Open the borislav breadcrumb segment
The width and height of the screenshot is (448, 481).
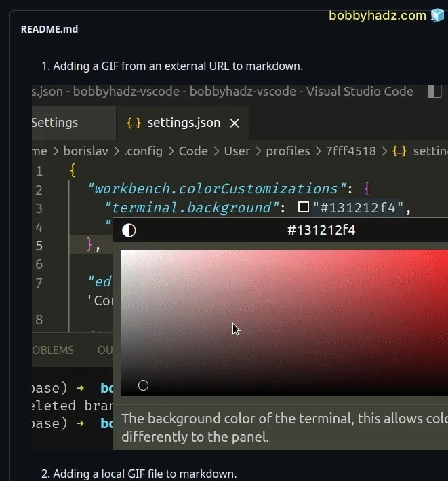point(86,151)
